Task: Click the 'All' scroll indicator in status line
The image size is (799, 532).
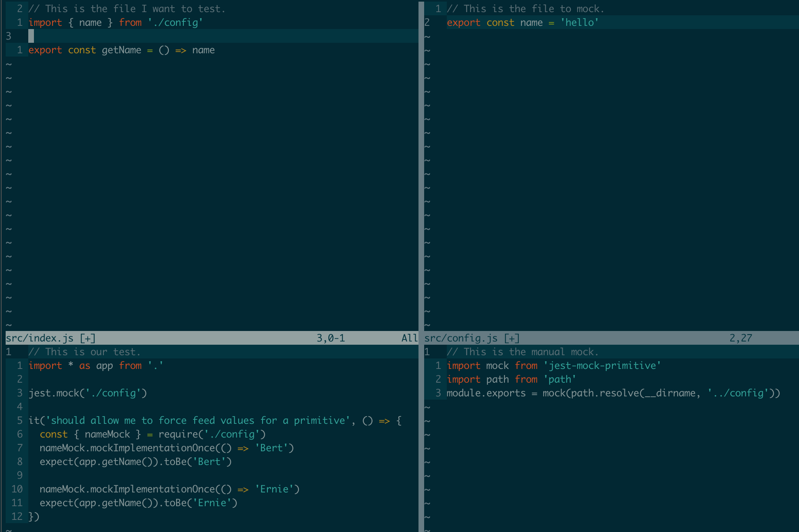Action: [x=409, y=338]
